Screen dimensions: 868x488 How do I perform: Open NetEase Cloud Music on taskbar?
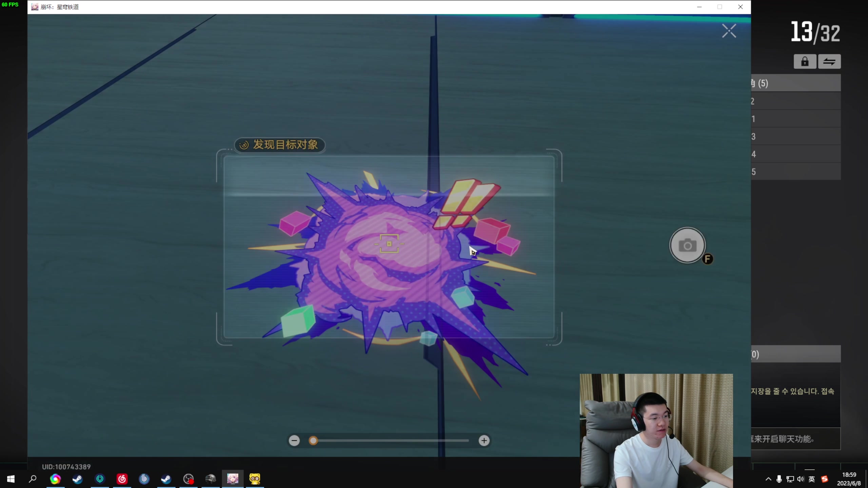[x=122, y=479]
